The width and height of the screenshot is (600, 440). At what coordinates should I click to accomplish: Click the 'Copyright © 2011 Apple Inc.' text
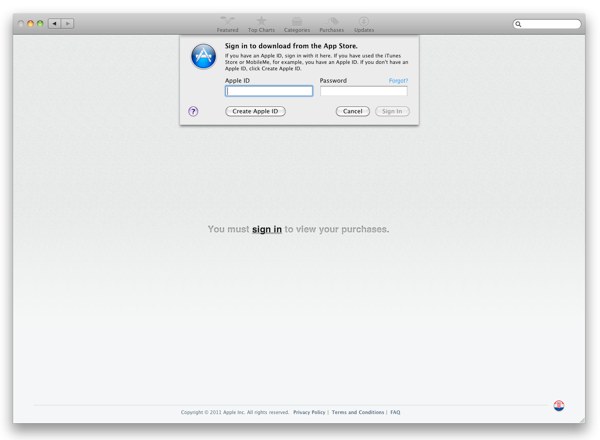212,412
